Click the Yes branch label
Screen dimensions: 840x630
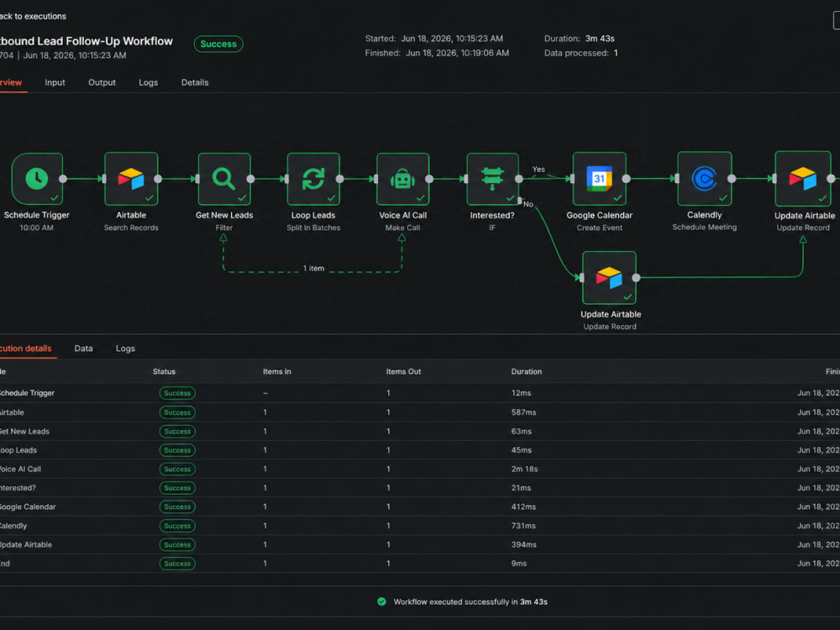click(538, 170)
